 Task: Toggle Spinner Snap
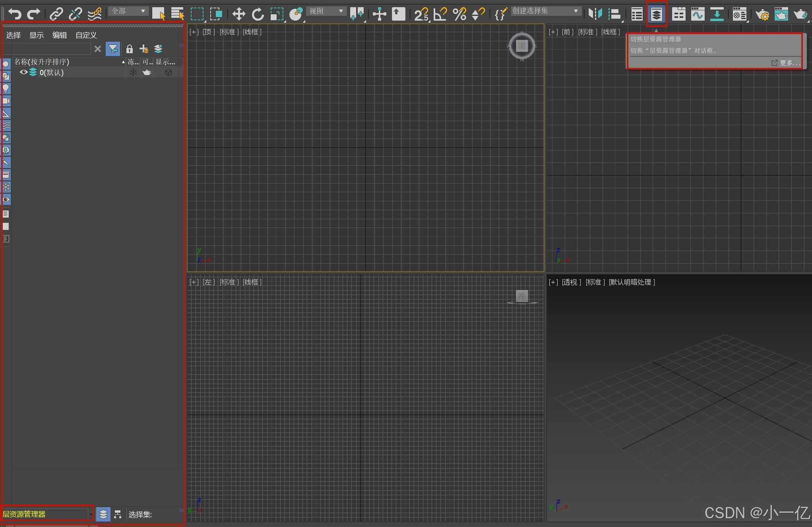[x=478, y=14]
